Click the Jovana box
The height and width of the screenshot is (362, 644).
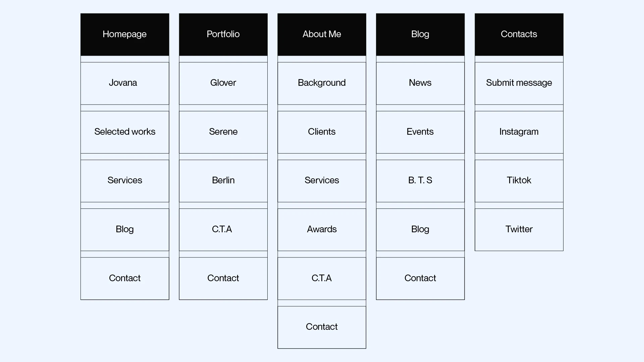(125, 83)
